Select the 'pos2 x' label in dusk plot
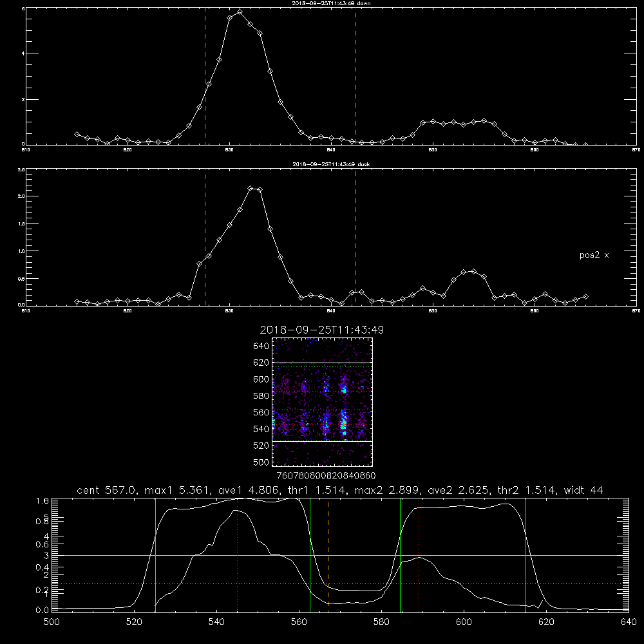The image size is (644, 644). pos(594,255)
